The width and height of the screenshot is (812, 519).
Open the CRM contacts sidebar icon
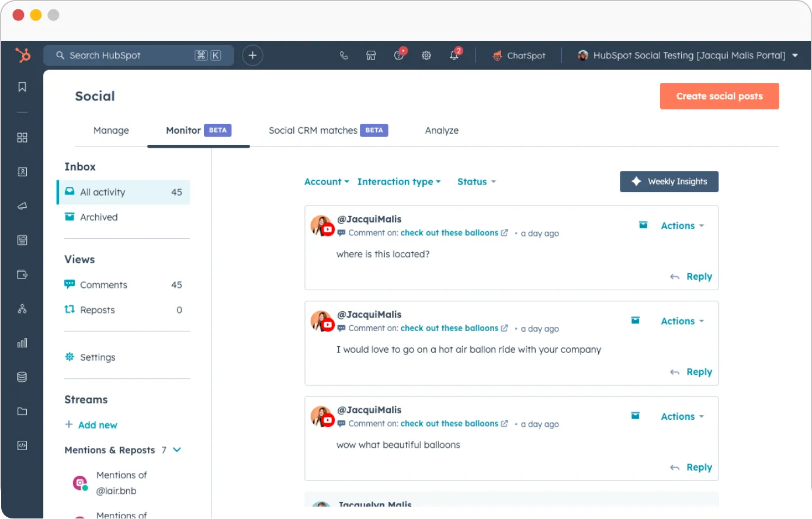pos(22,172)
